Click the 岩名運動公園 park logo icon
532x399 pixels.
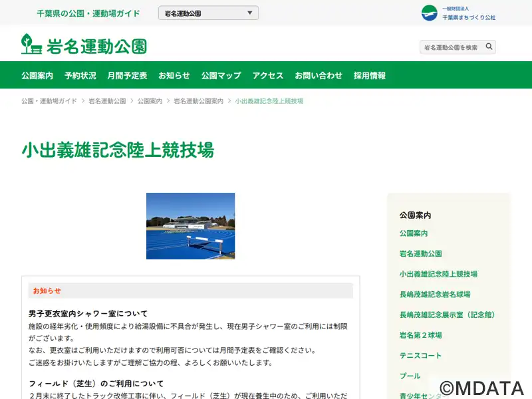(31, 45)
